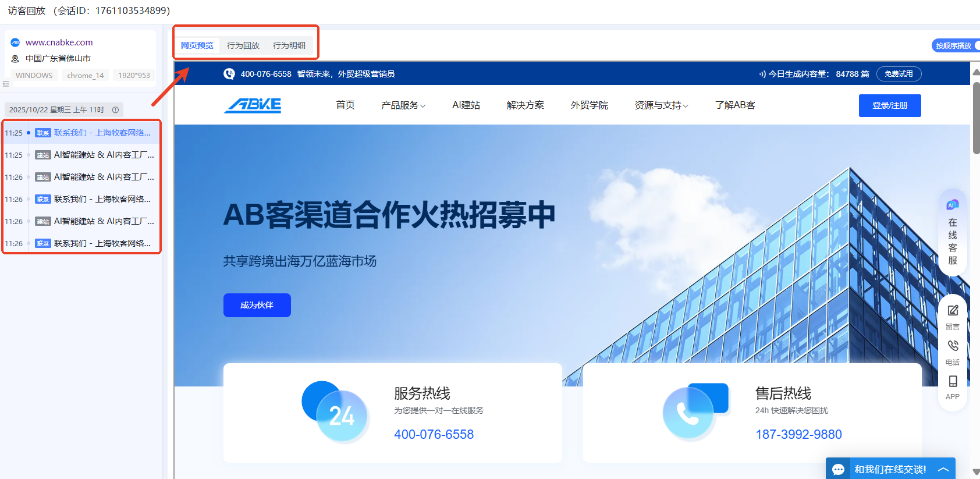Click the 和我们在线交谈! chat label
The width and height of the screenshot is (980, 479).
click(x=890, y=470)
